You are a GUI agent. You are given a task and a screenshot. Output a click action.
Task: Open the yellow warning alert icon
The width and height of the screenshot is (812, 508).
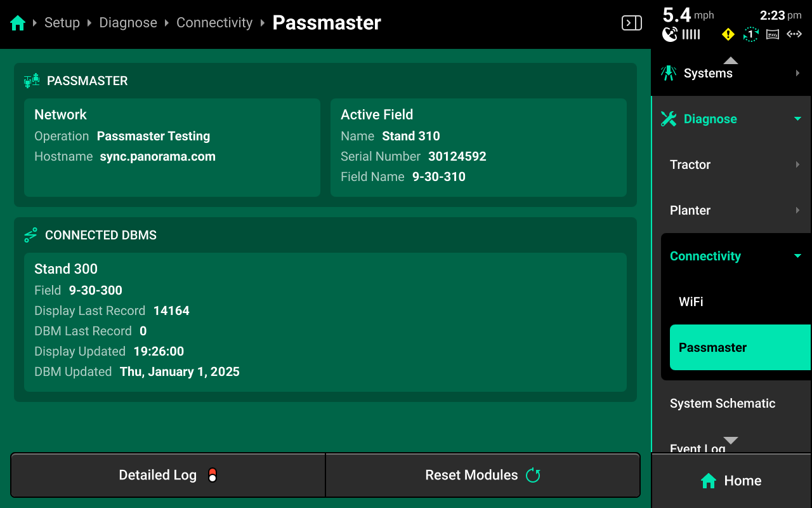(x=728, y=34)
